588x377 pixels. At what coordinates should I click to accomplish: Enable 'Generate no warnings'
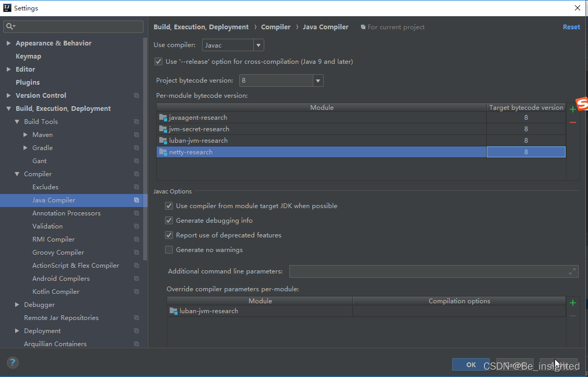coord(169,249)
